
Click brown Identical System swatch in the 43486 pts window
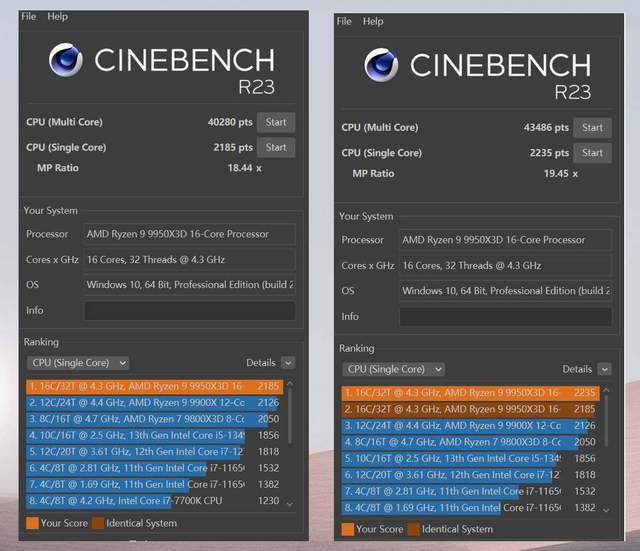(x=412, y=529)
